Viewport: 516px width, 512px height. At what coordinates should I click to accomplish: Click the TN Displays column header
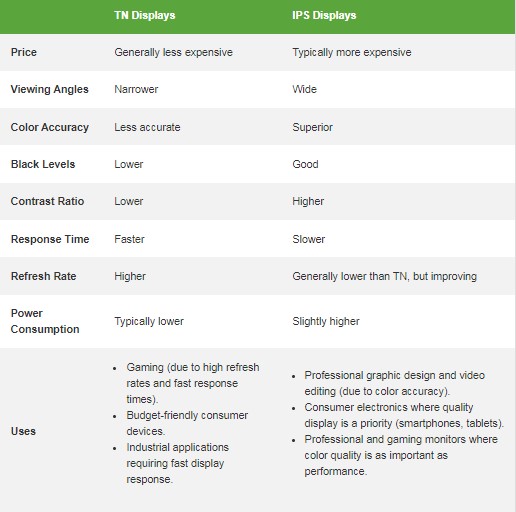(145, 15)
